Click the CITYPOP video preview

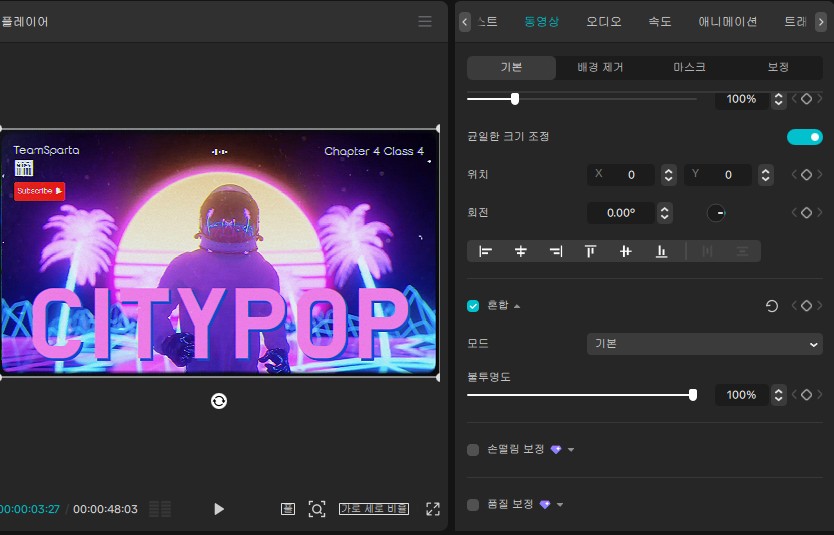pyautogui.click(x=219, y=253)
